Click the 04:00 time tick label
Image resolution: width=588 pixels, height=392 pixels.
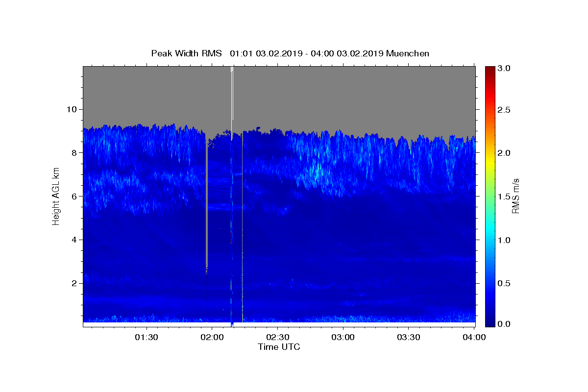(x=474, y=337)
